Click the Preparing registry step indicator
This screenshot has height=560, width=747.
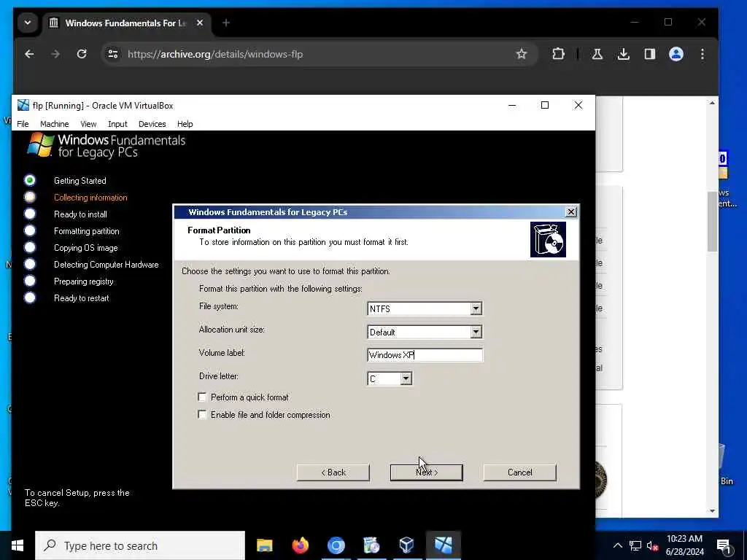30,281
